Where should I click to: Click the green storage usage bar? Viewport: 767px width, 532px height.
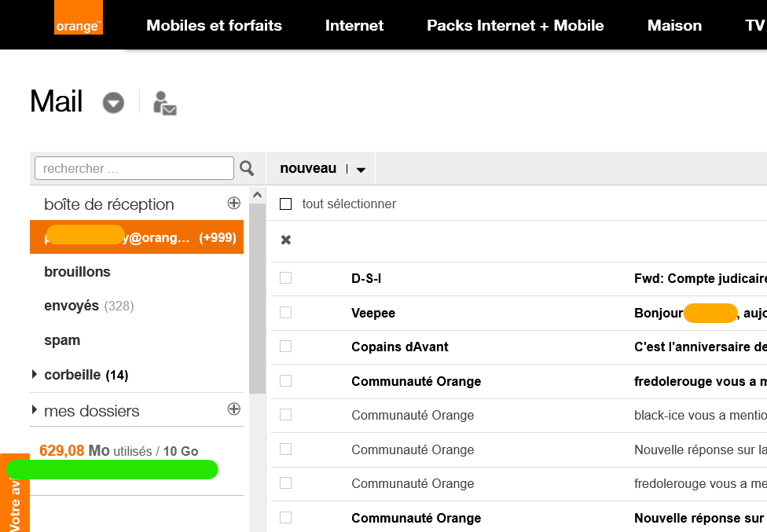tap(112, 470)
